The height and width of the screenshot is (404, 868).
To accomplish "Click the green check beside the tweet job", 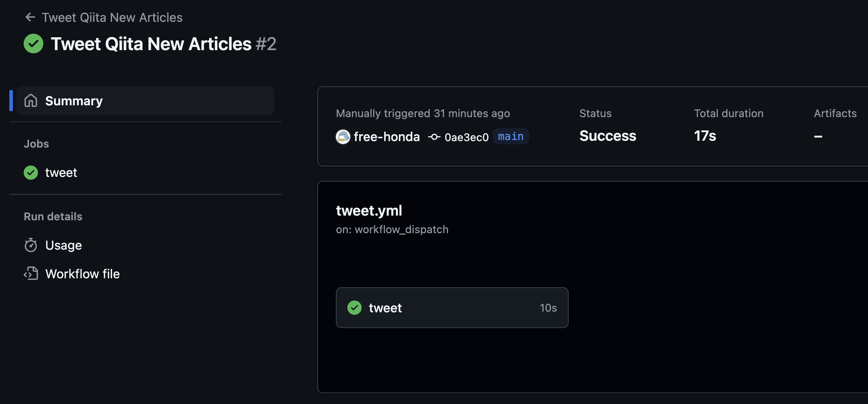I will [x=30, y=172].
